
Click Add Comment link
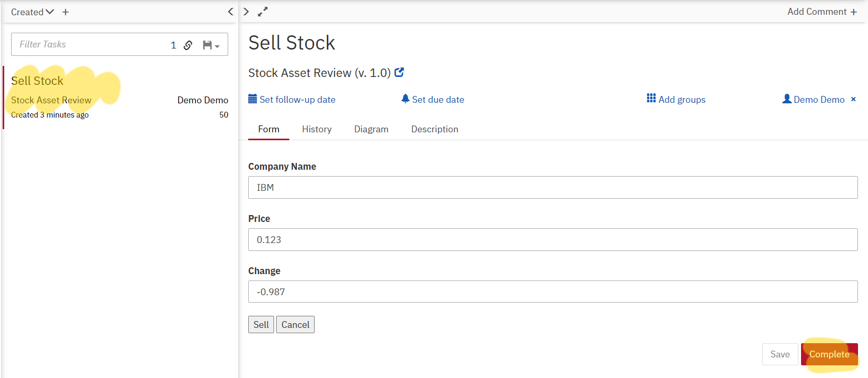822,12
